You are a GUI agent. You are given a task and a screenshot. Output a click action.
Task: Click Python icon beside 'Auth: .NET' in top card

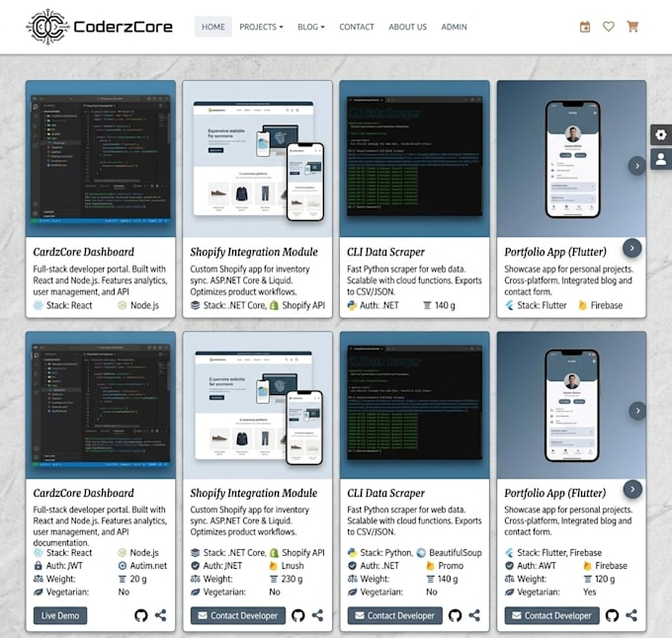pos(352,305)
